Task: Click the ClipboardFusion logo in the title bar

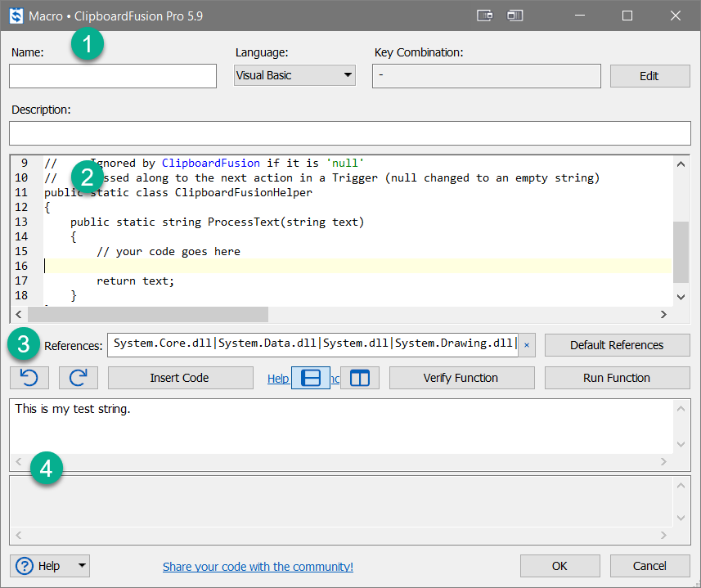Action: 16,16
